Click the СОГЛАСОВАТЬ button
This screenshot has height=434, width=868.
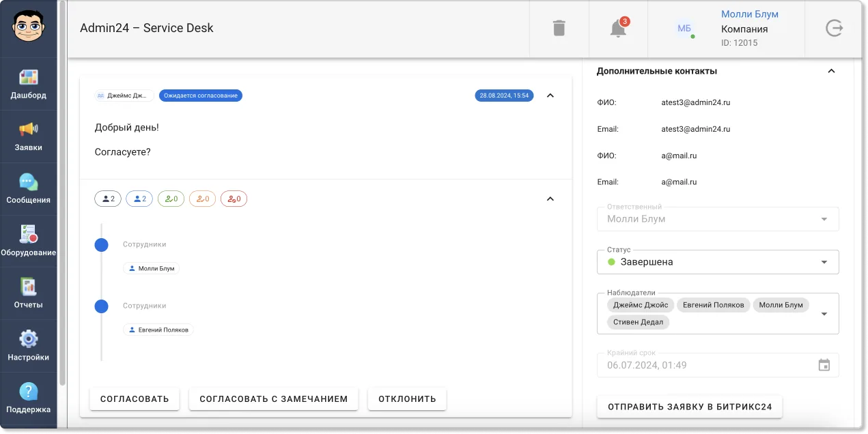point(135,399)
